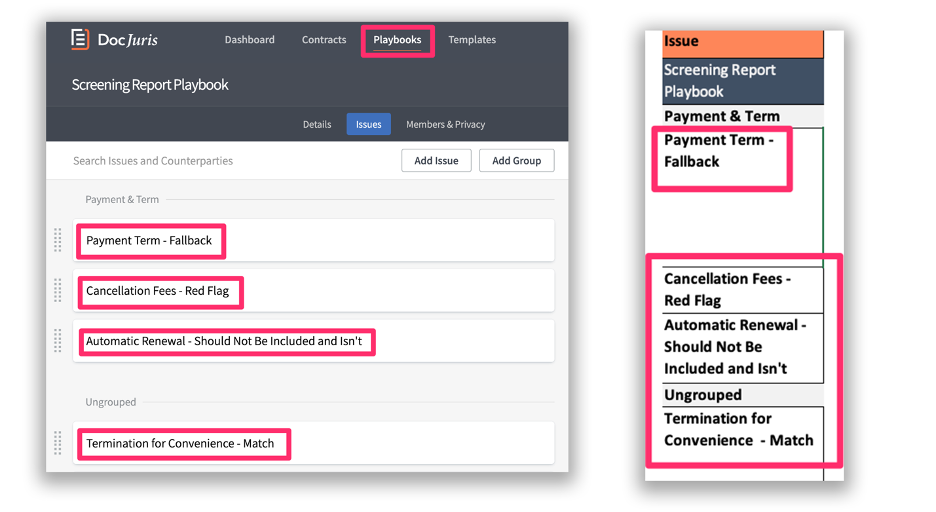
Task: Grab drag handle beside Payment Term - Fallback
Action: point(58,240)
